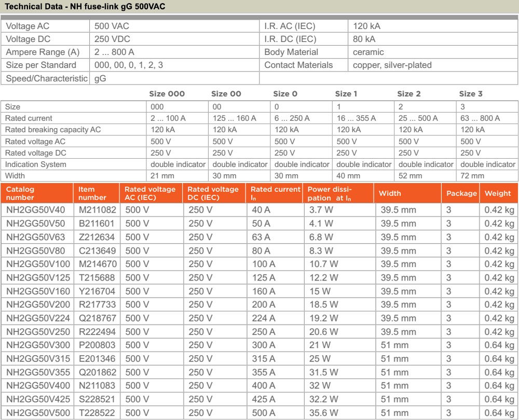The width and height of the screenshot is (519, 420).
Task: Click the 'Size 000' column heading
Action: 167,94
